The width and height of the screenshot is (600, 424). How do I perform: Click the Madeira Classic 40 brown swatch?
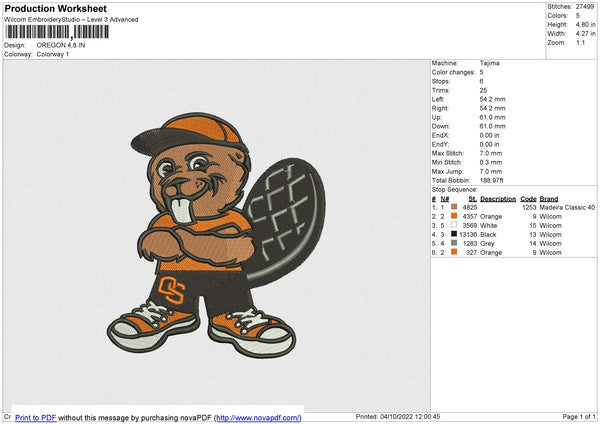point(454,207)
